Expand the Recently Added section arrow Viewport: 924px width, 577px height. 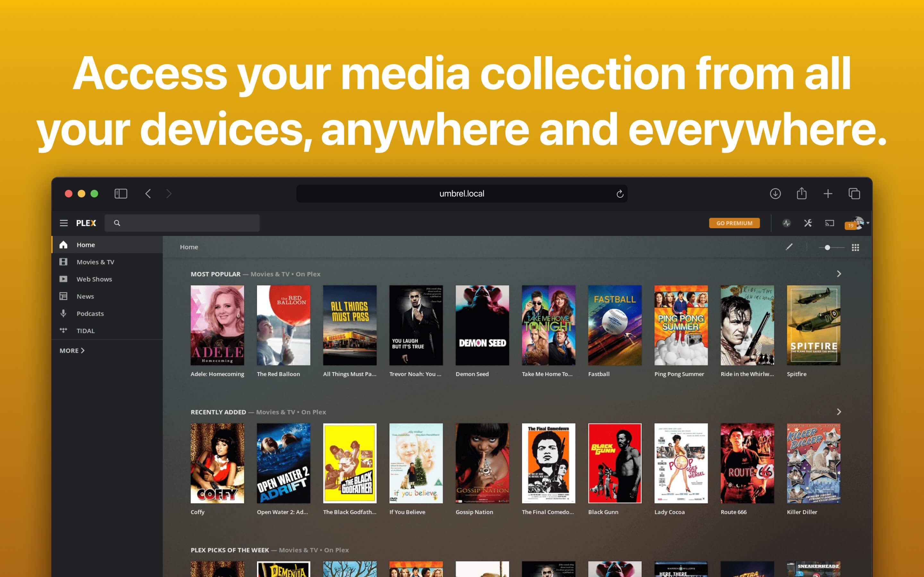[839, 412]
